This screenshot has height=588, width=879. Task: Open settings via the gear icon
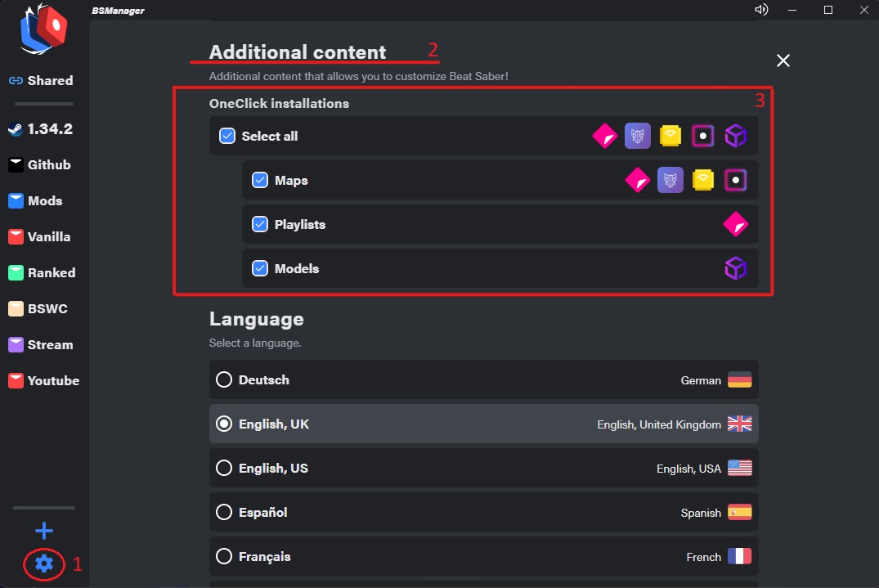pos(44,563)
